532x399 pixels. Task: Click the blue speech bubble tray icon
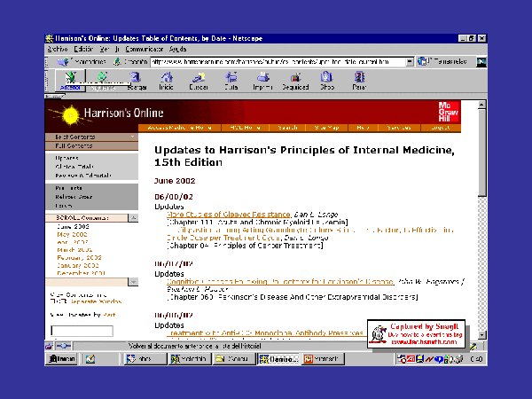click(439, 359)
